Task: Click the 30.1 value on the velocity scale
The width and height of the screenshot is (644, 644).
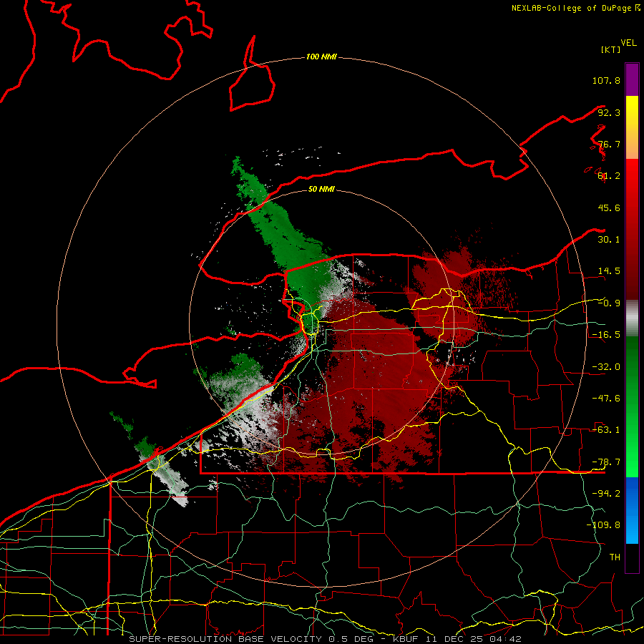Action: click(x=609, y=240)
